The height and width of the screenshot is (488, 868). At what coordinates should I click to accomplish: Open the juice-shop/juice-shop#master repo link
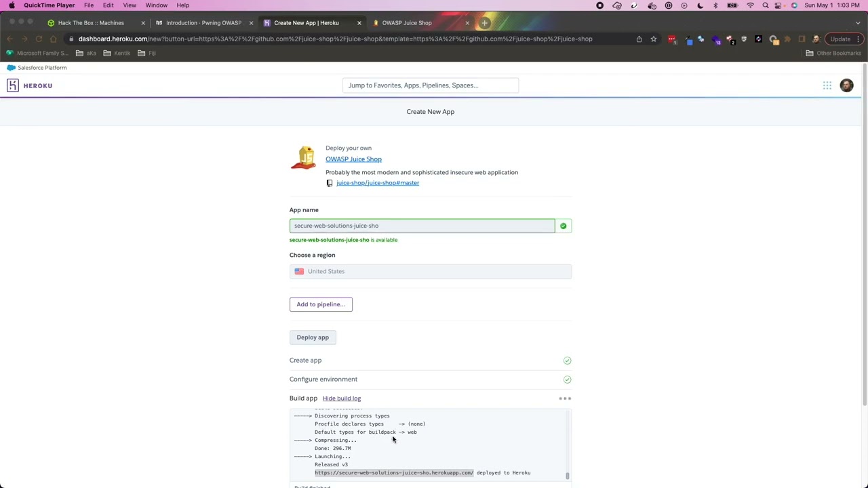pos(378,183)
